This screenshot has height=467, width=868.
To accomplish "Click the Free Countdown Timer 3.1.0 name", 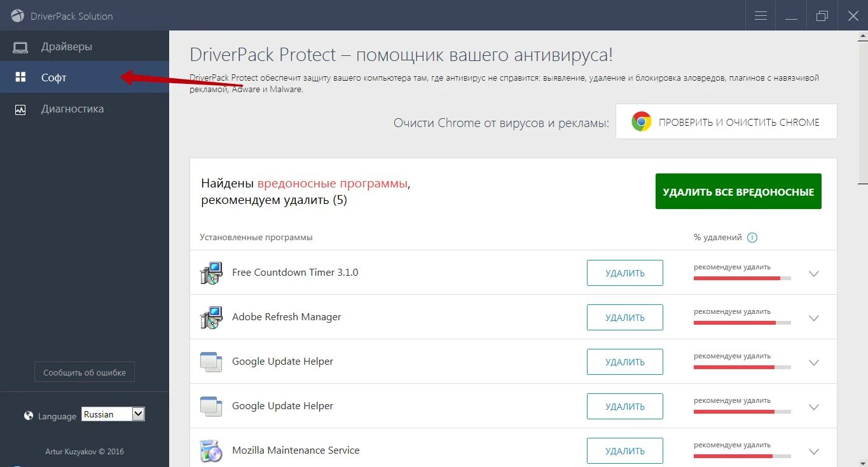I will [x=295, y=272].
